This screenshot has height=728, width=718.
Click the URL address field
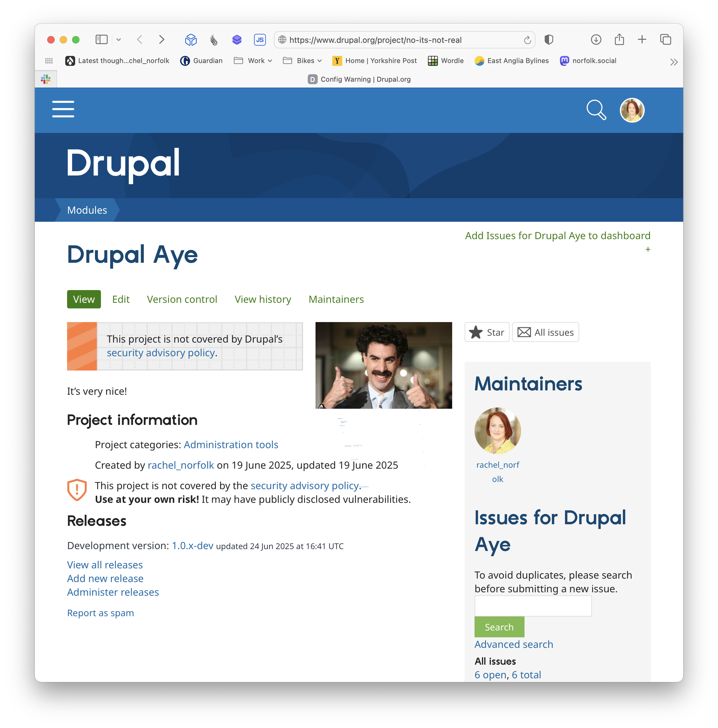pyautogui.click(x=404, y=40)
